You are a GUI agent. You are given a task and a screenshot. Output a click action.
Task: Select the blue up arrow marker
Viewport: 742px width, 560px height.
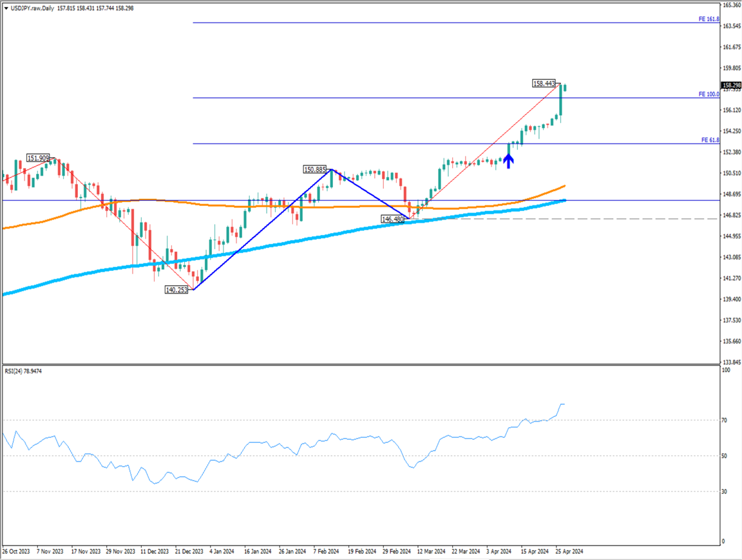(508, 160)
